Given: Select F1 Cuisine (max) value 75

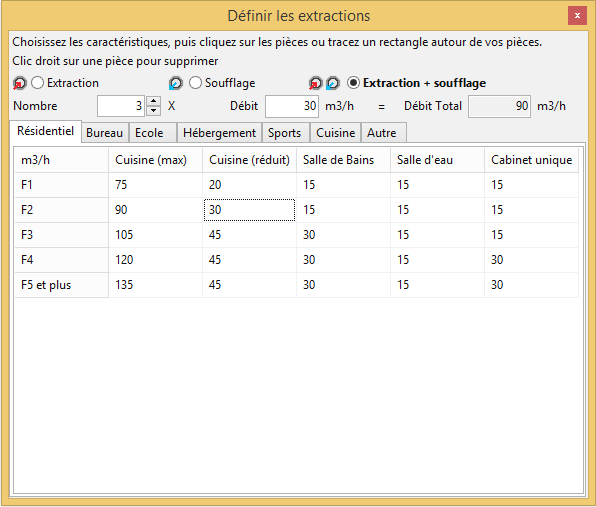Looking at the screenshot, I should [155, 185].
